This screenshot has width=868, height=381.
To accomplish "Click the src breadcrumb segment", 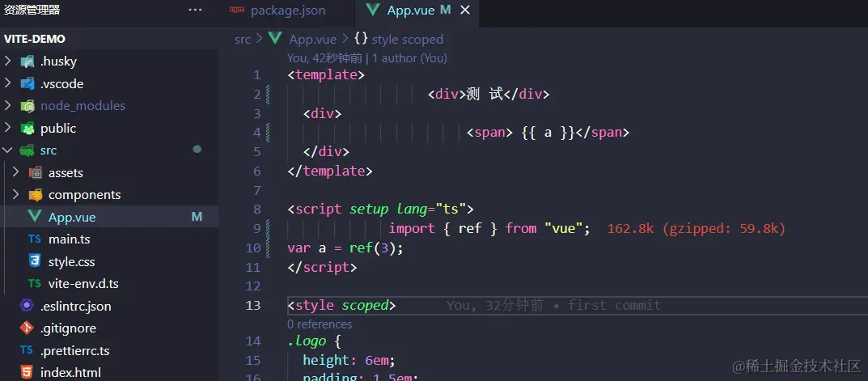I will [243, 40].
